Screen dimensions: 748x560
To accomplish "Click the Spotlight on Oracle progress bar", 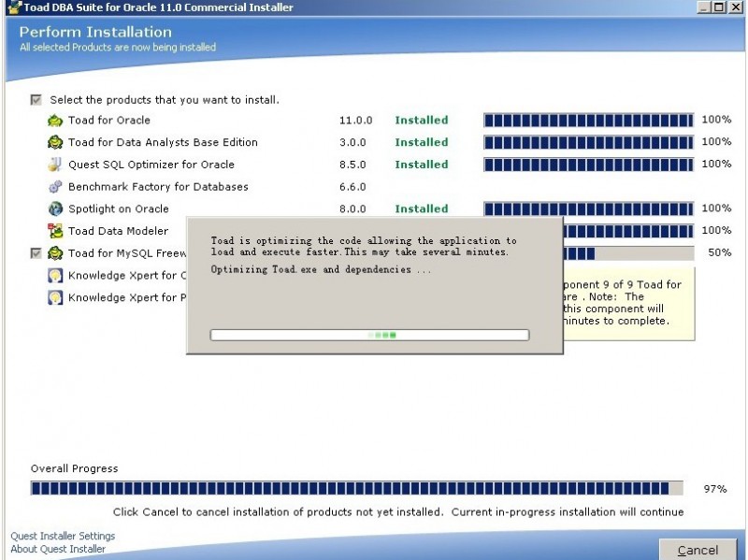I will tap(589, 208).
